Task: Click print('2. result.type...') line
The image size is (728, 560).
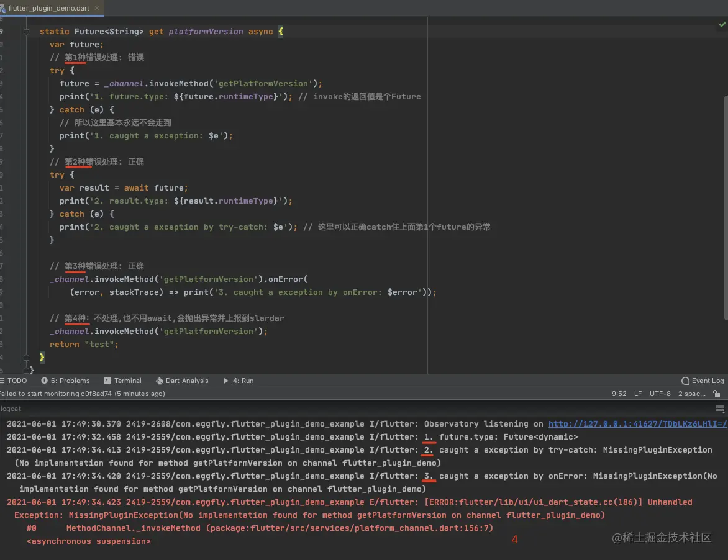Action: pos(176,201)
